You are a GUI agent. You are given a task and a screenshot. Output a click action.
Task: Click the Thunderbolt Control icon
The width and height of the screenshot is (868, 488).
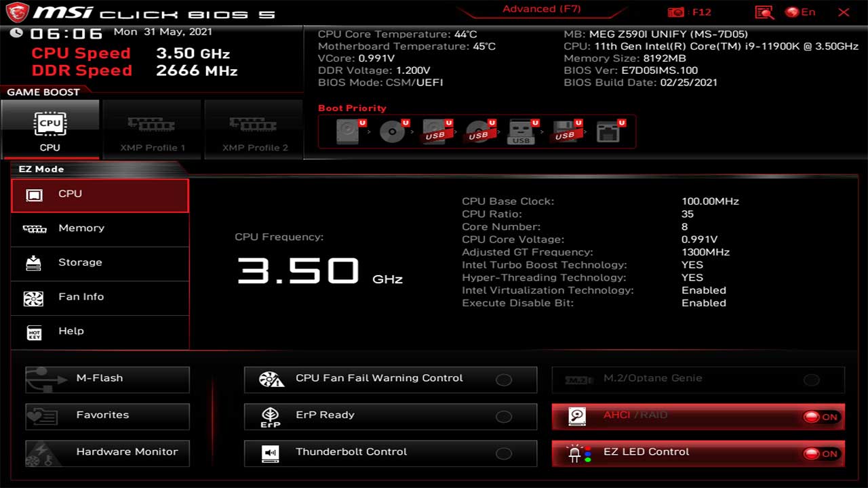tap(271, 453)
